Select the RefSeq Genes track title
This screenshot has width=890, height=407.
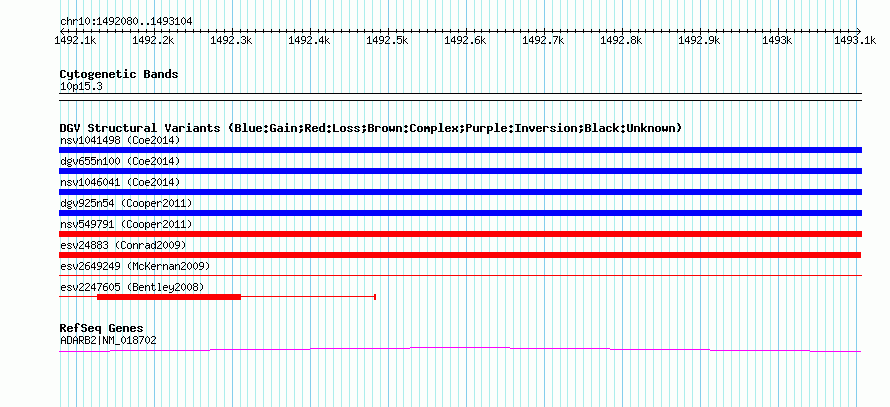[102, 328]
